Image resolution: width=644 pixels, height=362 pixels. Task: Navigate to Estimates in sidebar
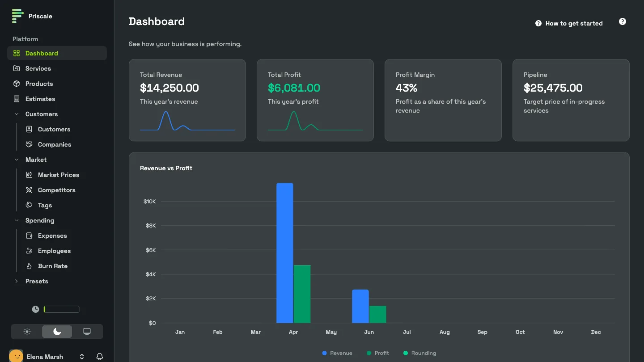tap(57, 99)
